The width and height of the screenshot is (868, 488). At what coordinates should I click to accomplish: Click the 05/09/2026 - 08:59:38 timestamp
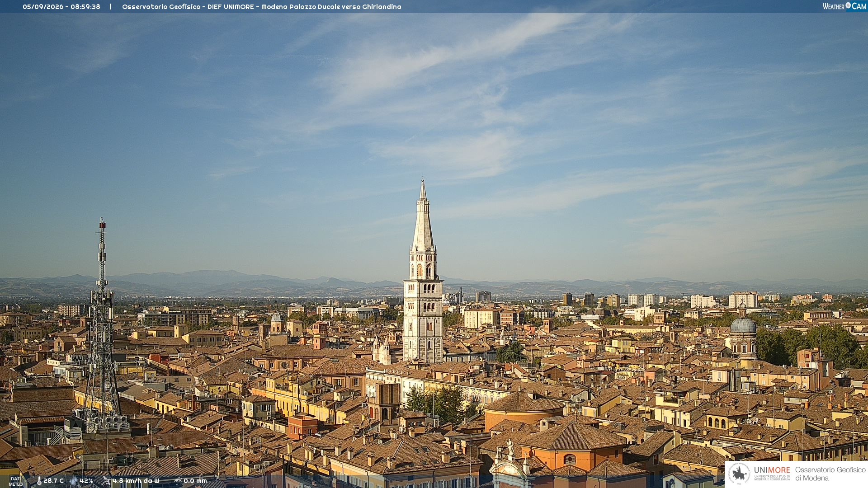(x=61, y=7)
